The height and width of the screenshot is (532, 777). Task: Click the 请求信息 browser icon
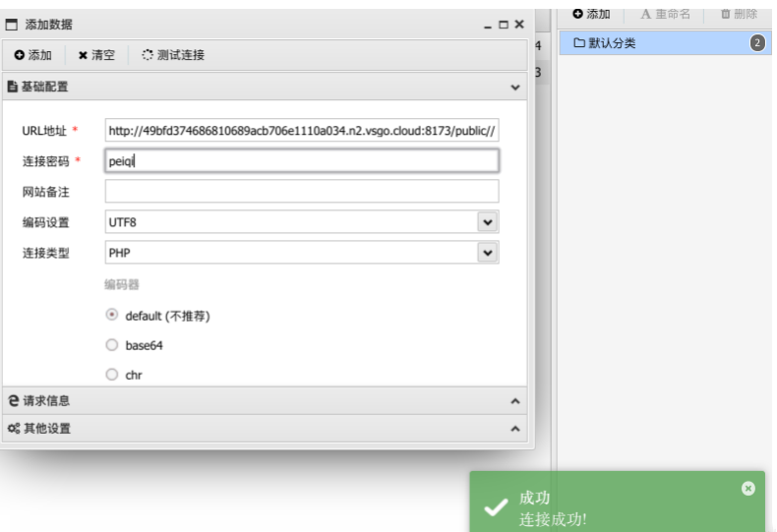point(14,401)
